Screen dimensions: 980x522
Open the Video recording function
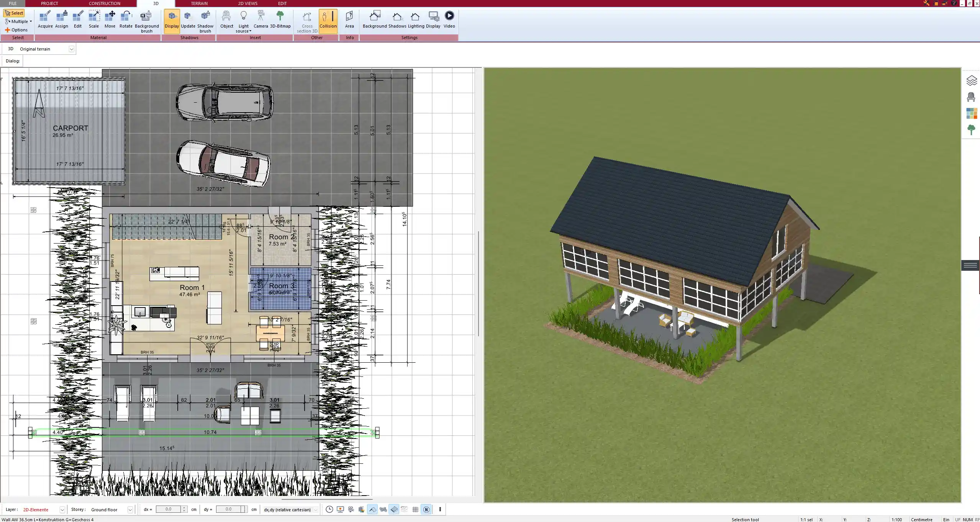[x=449, y=19]
